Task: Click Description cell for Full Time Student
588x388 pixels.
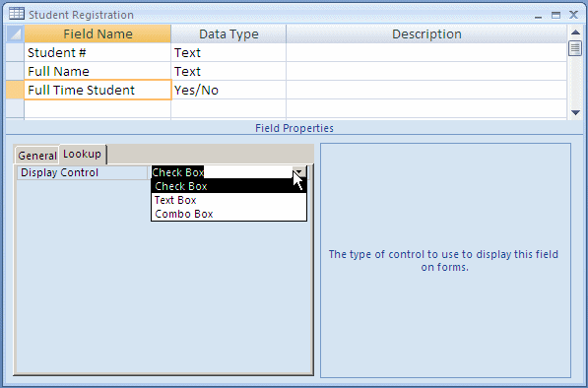Action: pyautogui.click(x=426, y=90)
